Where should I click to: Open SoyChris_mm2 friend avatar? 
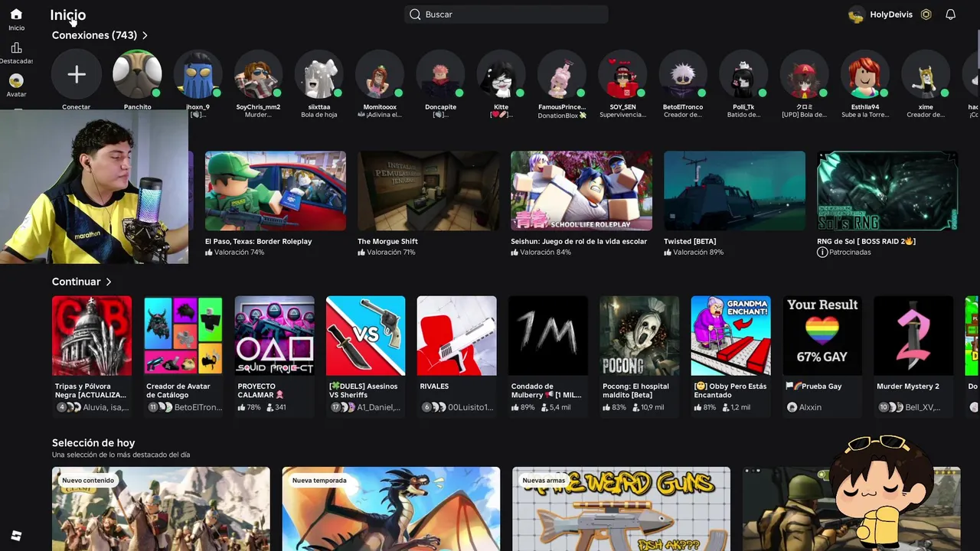(x=259, y=74)
